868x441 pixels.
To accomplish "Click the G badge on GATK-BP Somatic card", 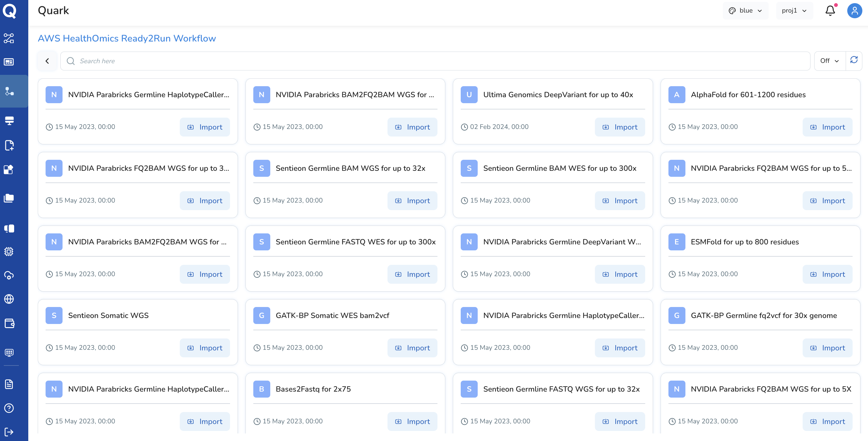I will [261, 315].
